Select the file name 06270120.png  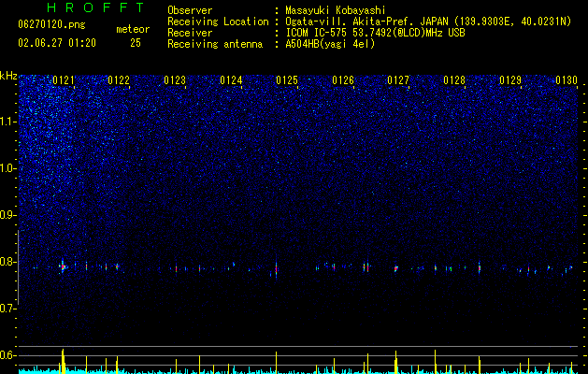click(51, 25)
